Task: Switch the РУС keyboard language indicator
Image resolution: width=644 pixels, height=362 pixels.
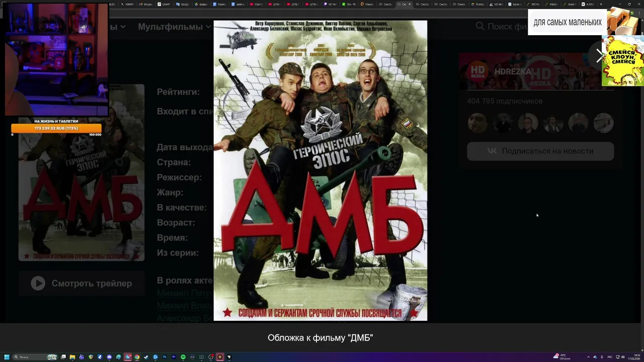Action: (x=610, y=357)
